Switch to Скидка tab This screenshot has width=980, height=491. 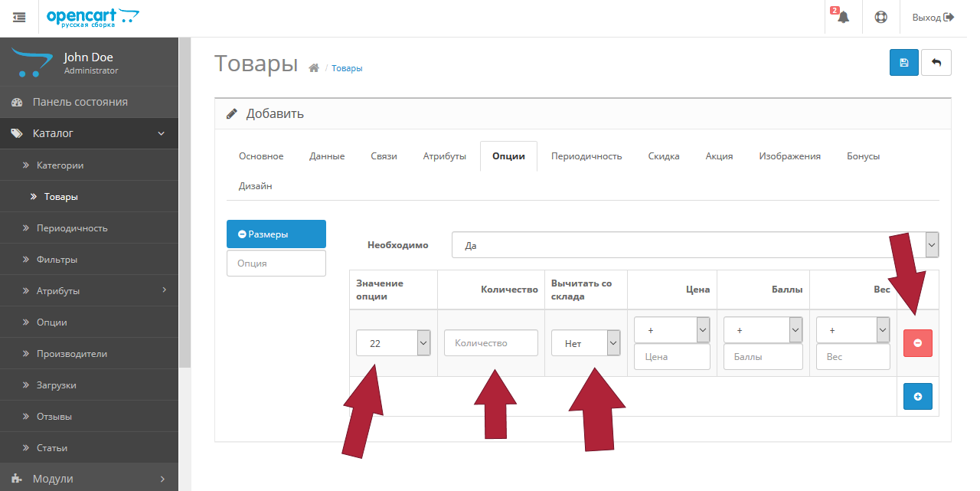pyautogui.click(x=664, y=155)
